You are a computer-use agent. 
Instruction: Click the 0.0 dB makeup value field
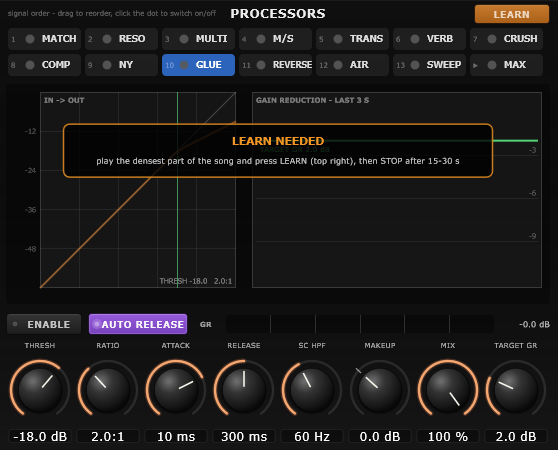click(380, 436)
